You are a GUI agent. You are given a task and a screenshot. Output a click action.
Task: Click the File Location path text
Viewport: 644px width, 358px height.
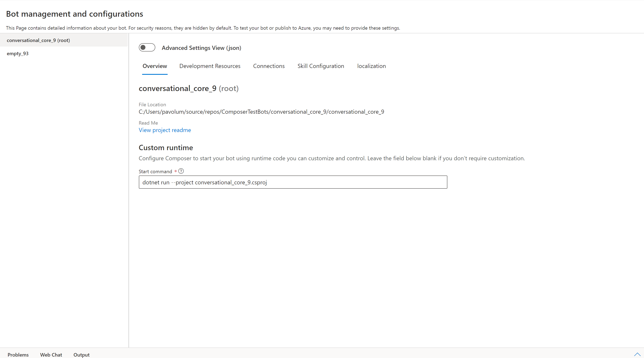point(261,112)
